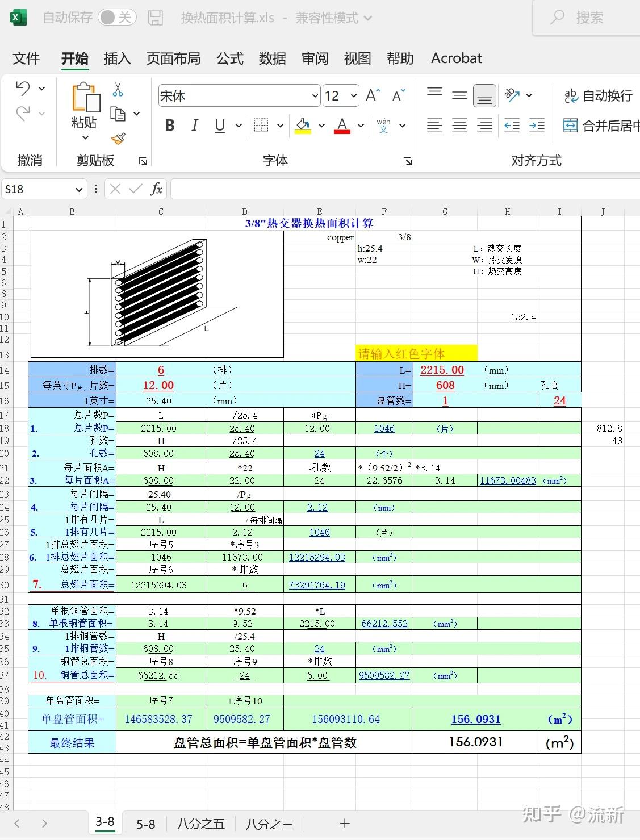The image size is (640, 840).
Task: Click the red font color button
Action: click(x=342, y=126)
